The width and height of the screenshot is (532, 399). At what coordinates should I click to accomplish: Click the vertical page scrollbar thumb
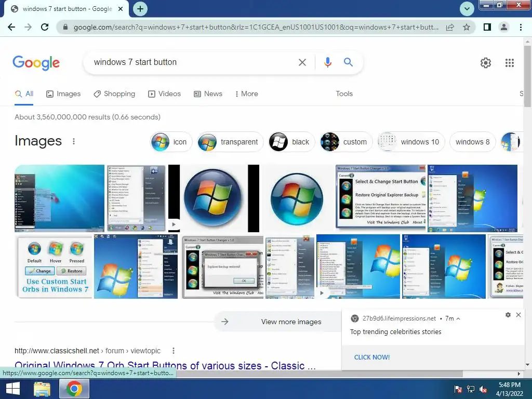527,76
